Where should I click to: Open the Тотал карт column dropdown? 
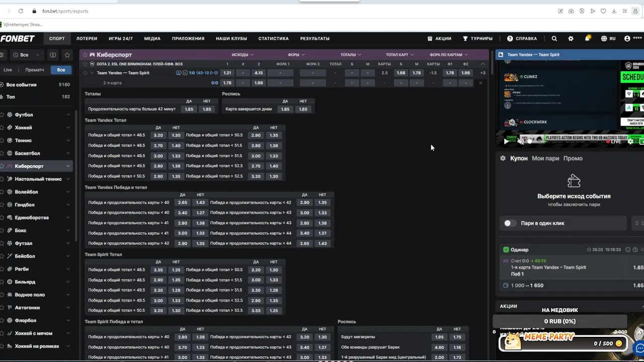tap(400, 54)
